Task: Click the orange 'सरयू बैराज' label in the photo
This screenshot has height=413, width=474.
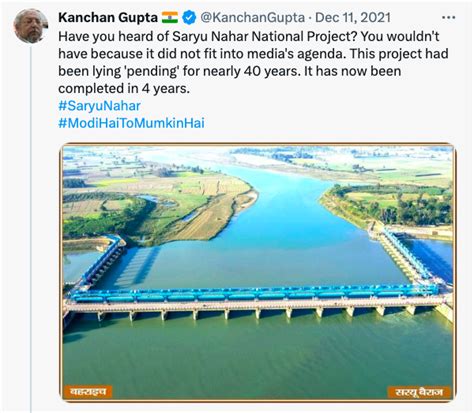Action: (x=419, y=392)
